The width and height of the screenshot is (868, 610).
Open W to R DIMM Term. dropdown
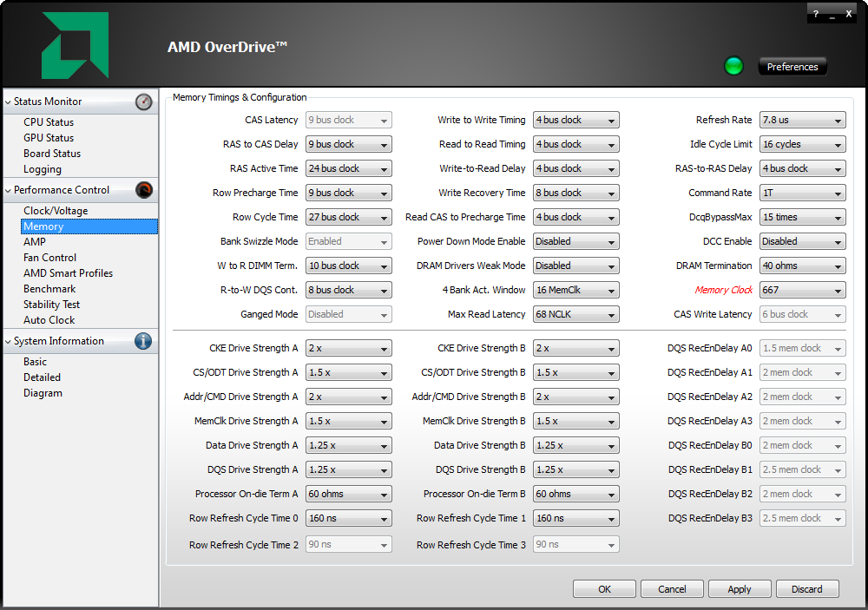click(349, 266)
